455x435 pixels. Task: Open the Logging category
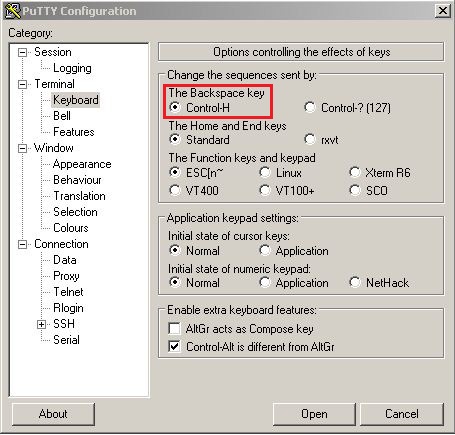72,68
